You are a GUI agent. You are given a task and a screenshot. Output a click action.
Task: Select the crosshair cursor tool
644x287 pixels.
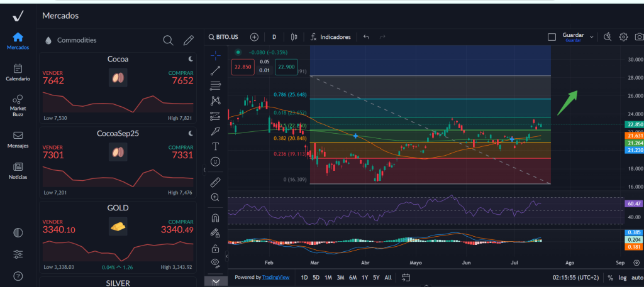pos(215,56)
